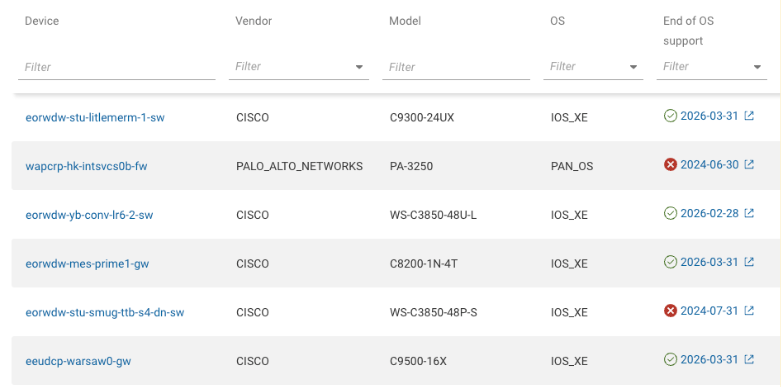Screen dimensions: 781x387
Task: Expand the End of OS support filter dropdown
Action: coord(757,67)
